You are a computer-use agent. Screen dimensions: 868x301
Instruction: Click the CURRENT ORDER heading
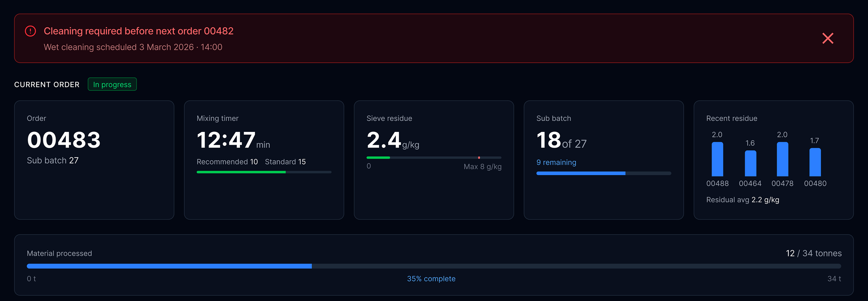tap(47, 84)
